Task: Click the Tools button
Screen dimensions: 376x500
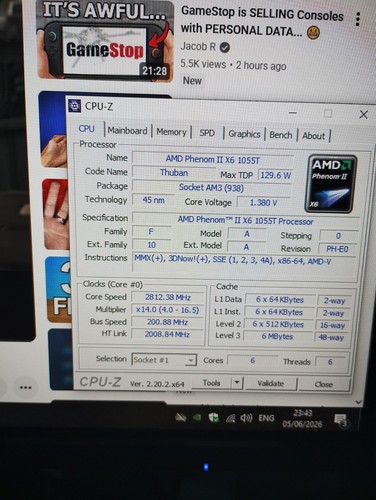Action: point(212,383)
